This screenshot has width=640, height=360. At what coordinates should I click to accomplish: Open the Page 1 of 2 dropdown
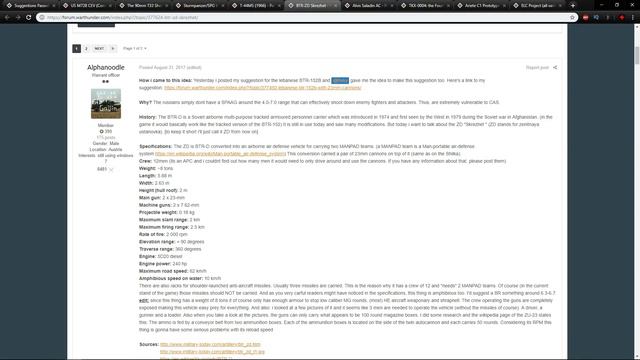[x=135, y=49]
